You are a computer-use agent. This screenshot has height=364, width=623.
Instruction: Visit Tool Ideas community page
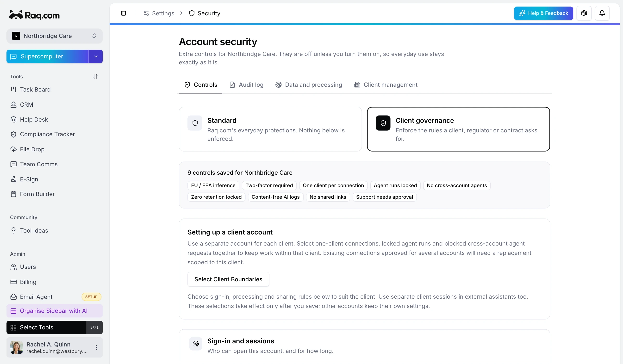pos(54,231)
